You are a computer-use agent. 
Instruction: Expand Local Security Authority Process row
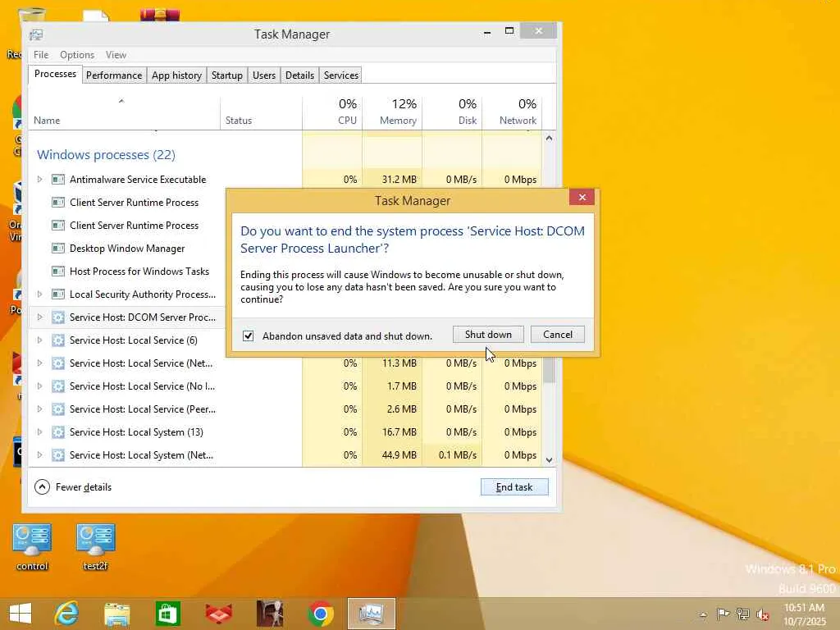tap(39, 294)
